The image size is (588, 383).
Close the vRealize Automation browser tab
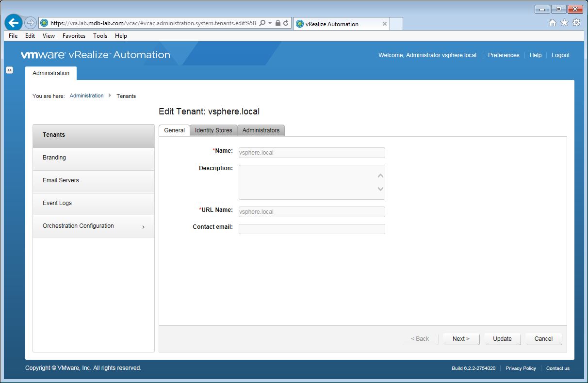[x=385, y=24]
